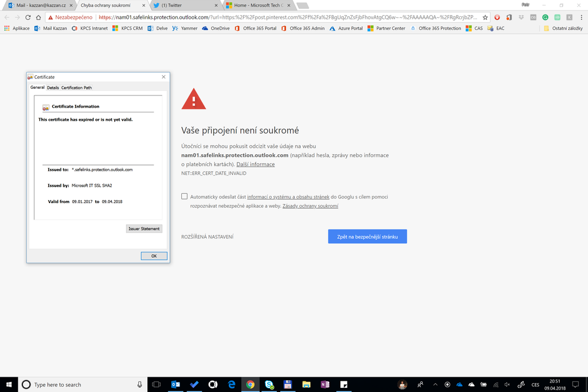Close the Certificate dialog with X
The width and height of the screenshot is (588, 392).
click(x=164, y=77)
